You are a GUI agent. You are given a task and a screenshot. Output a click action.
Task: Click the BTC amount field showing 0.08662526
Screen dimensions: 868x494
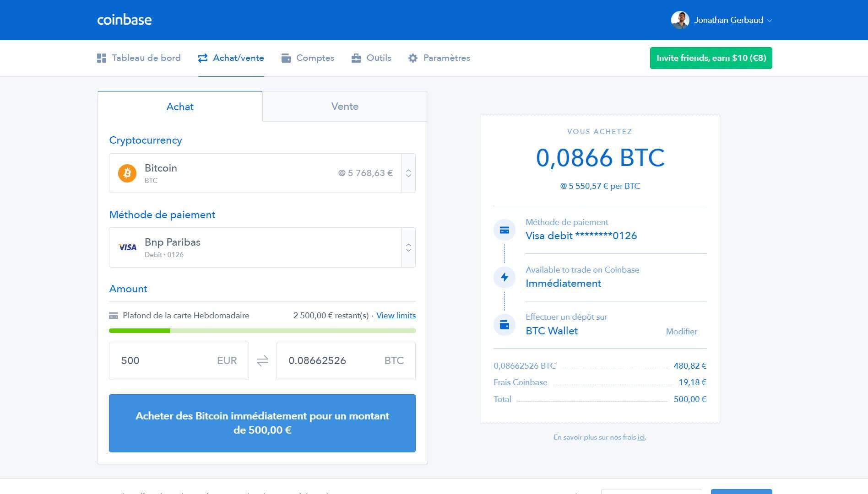[x=346, y=361]
